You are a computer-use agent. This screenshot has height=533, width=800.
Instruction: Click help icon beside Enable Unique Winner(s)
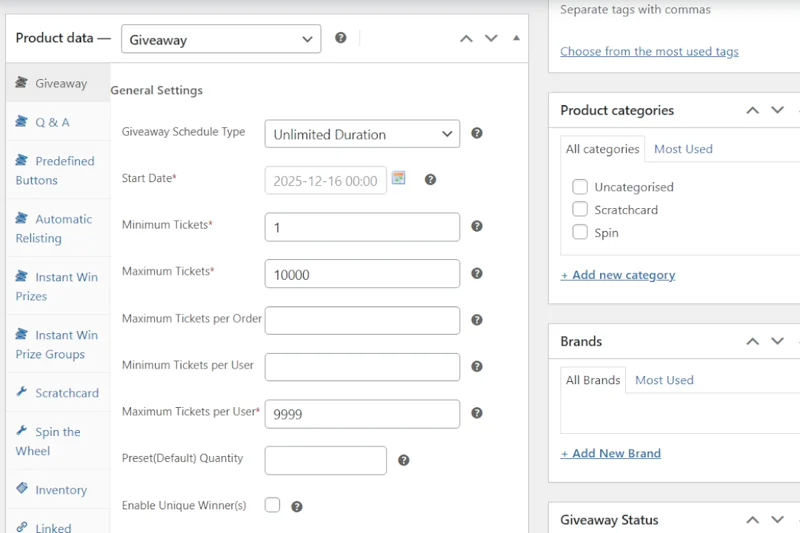(x=297, y=507)
